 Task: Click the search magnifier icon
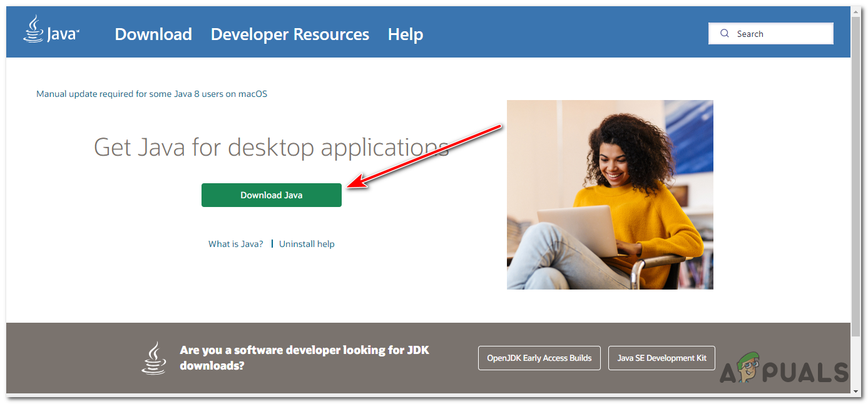[724, 33]
